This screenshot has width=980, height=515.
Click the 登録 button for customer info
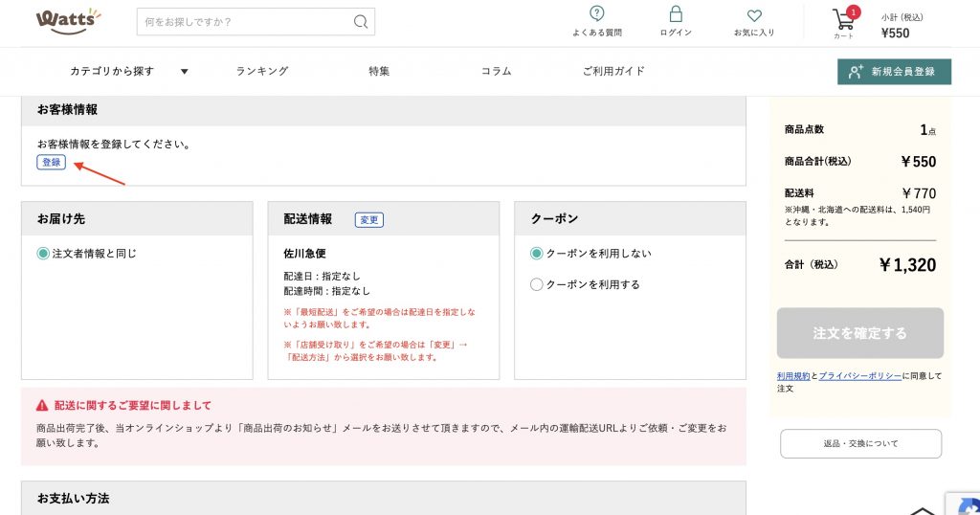[x=51, y=163]
